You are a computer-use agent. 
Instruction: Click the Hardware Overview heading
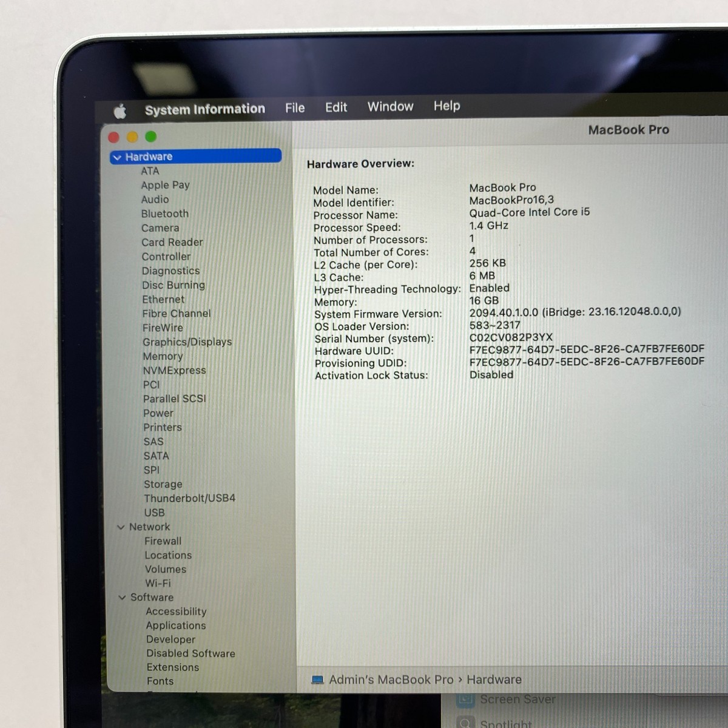point(360,164)
